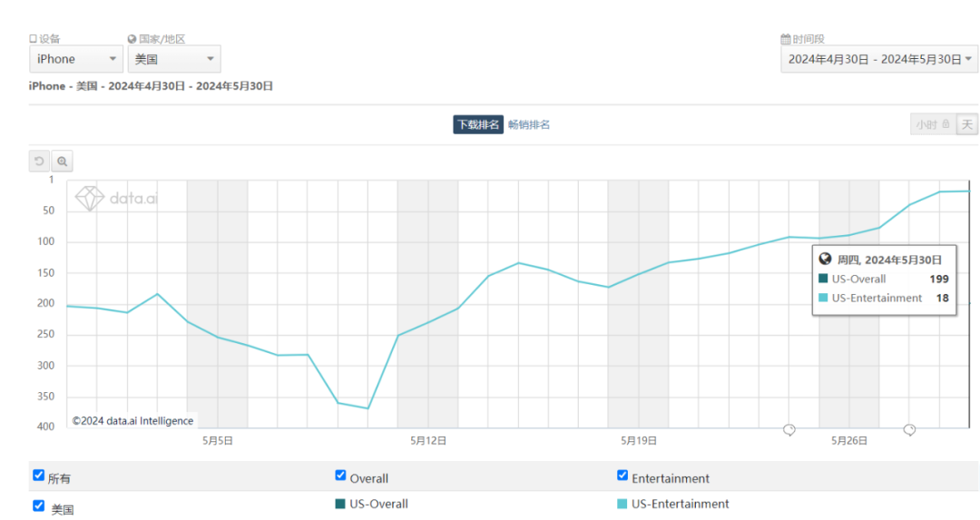
Task: Open the 美国 country dropdown
Action: [x=174, y=59]
